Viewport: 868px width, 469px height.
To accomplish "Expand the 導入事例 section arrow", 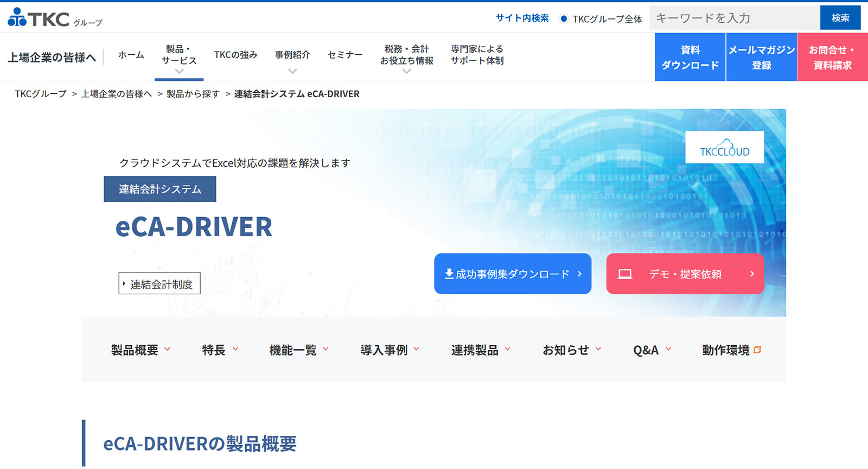I will [417, 350].
